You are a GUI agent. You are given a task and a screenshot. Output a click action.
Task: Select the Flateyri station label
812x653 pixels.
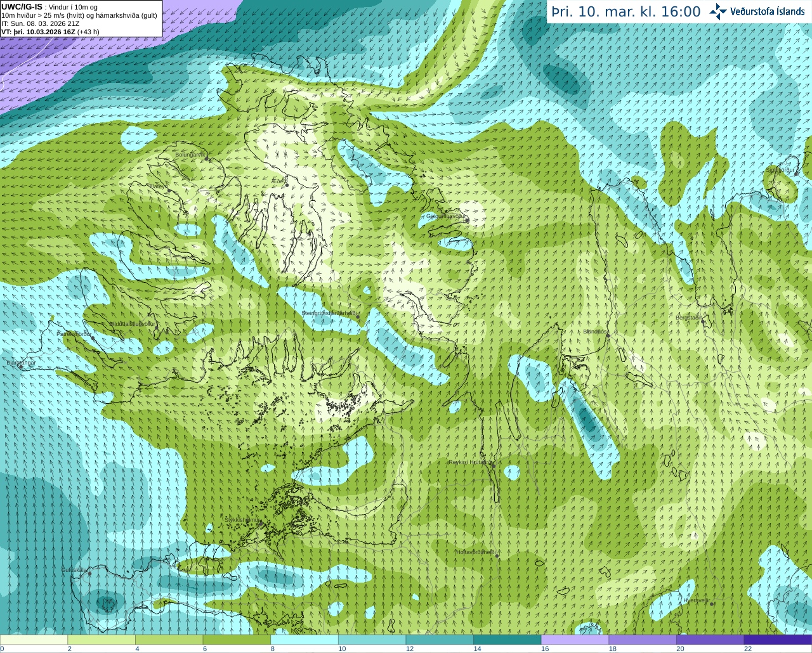tap(158, 186)
